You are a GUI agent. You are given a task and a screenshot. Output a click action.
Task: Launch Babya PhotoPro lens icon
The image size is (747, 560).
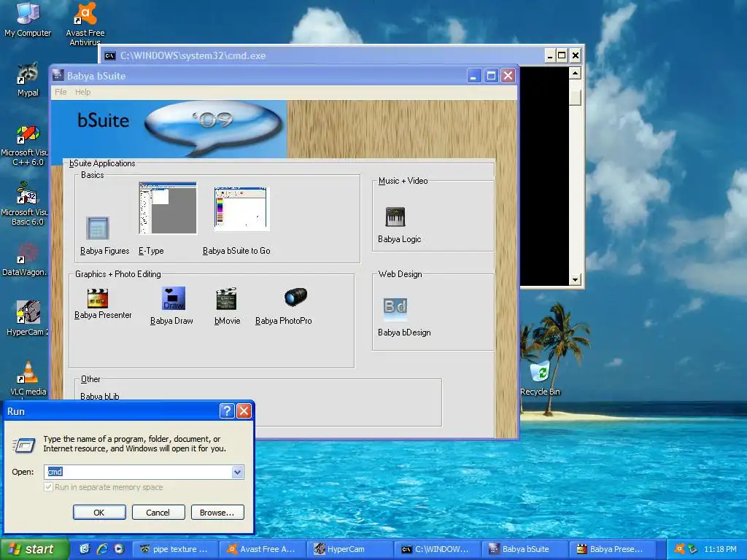click(295, 297)
